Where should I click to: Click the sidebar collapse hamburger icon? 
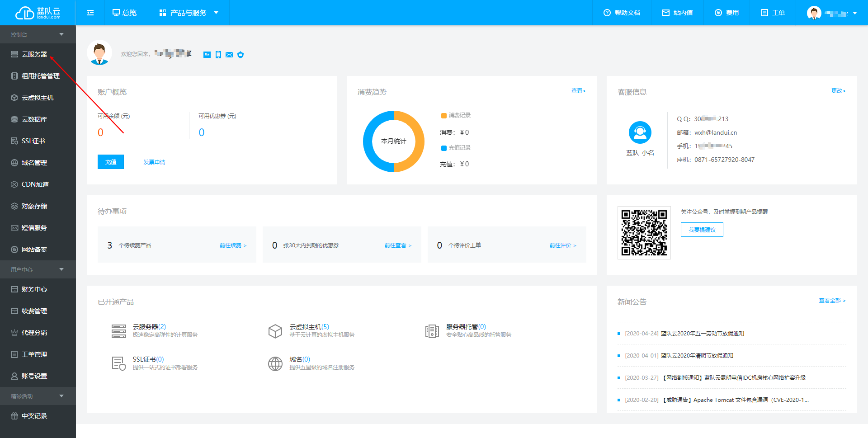click(90, 13)
